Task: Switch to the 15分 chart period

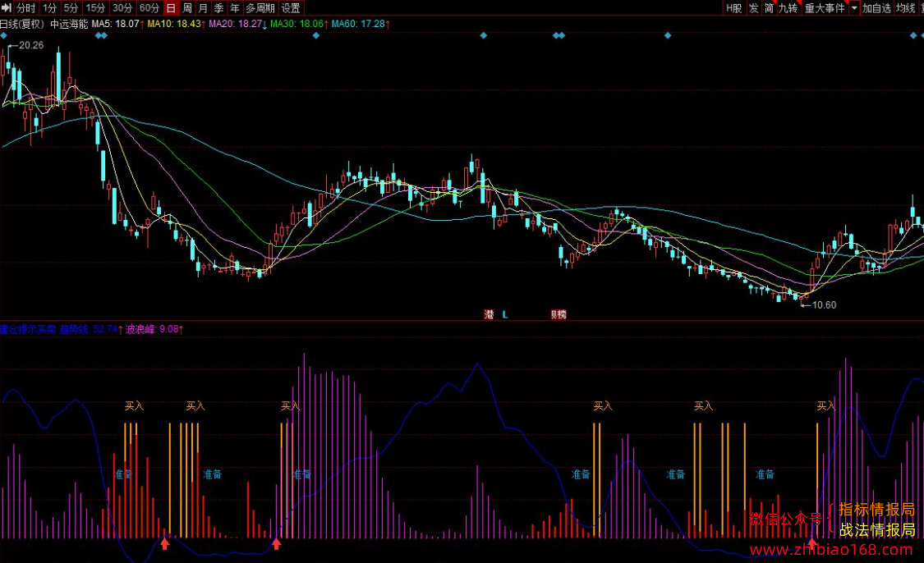Action: pos(95,7)
